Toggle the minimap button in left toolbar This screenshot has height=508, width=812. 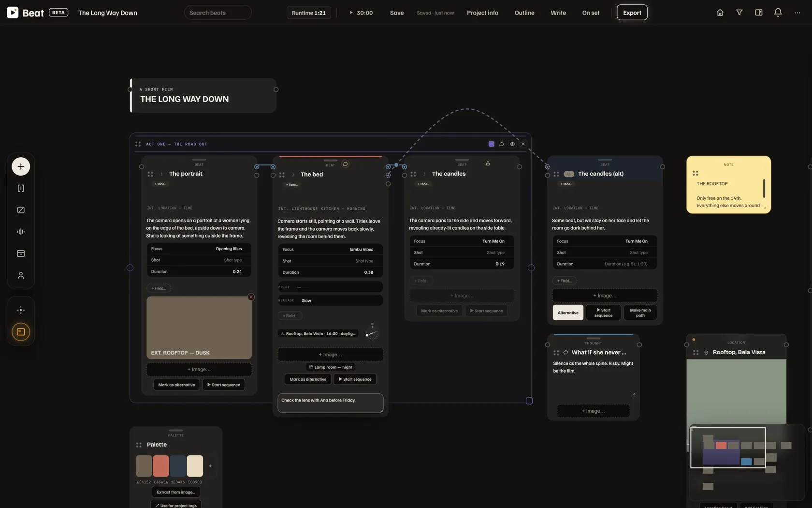coord(21,332)
